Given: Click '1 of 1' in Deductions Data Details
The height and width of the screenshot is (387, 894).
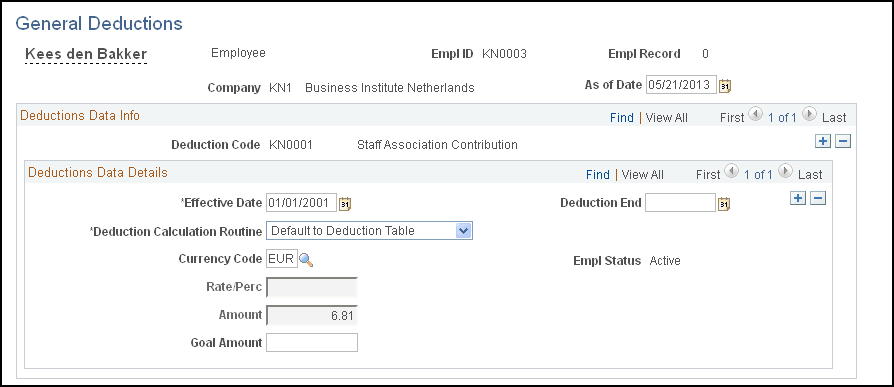Looking at the screenshot, I should click(758, 174).
